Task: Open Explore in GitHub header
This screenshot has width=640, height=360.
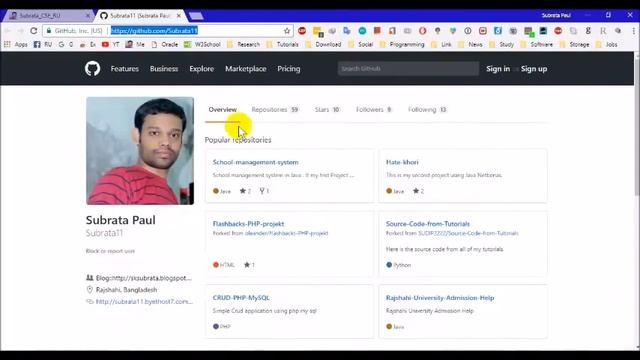Action: click(201, 69)
